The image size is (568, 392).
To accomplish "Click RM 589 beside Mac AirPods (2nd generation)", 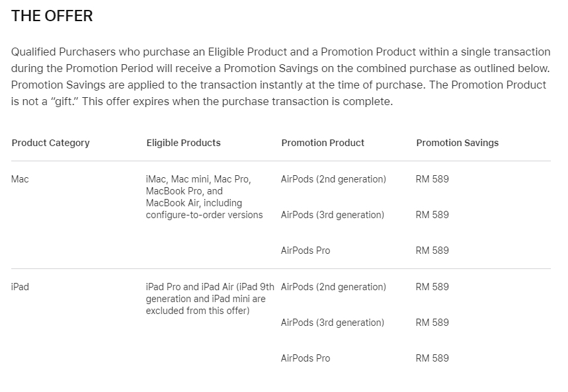I will 432,179.
